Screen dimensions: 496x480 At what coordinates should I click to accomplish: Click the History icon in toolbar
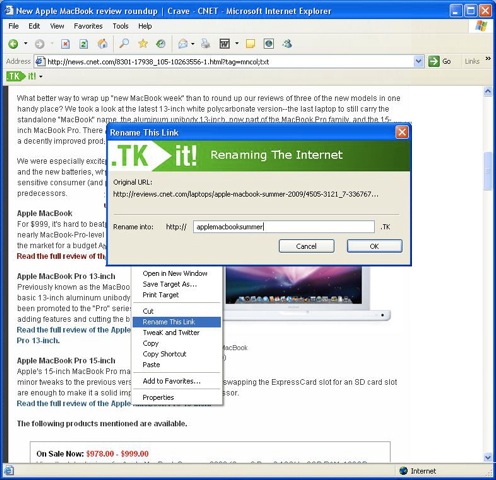(161, 44)
